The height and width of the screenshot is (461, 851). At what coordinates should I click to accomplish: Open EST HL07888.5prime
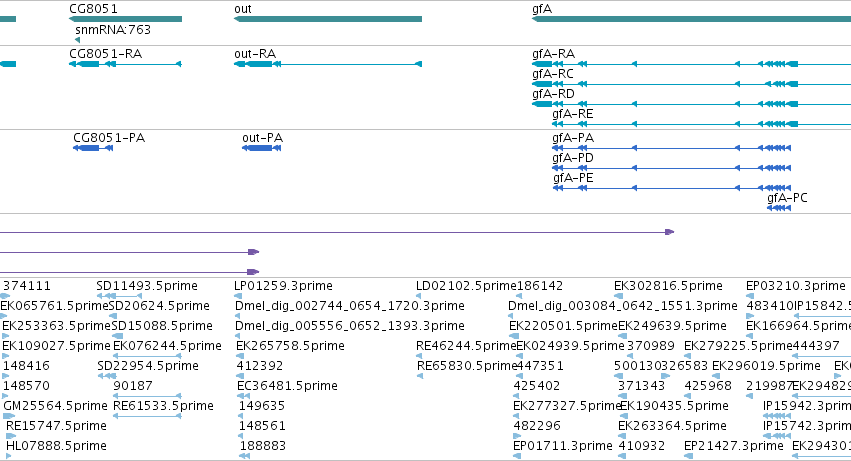(56, 446)
